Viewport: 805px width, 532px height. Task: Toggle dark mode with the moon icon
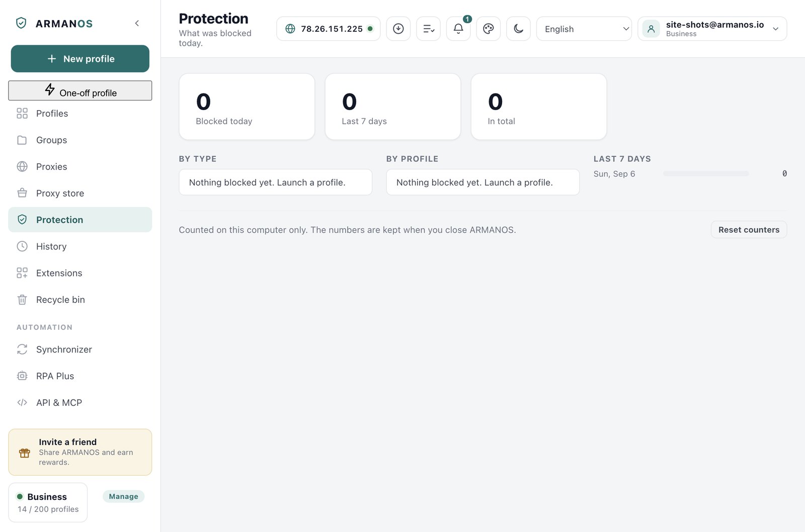519,29
